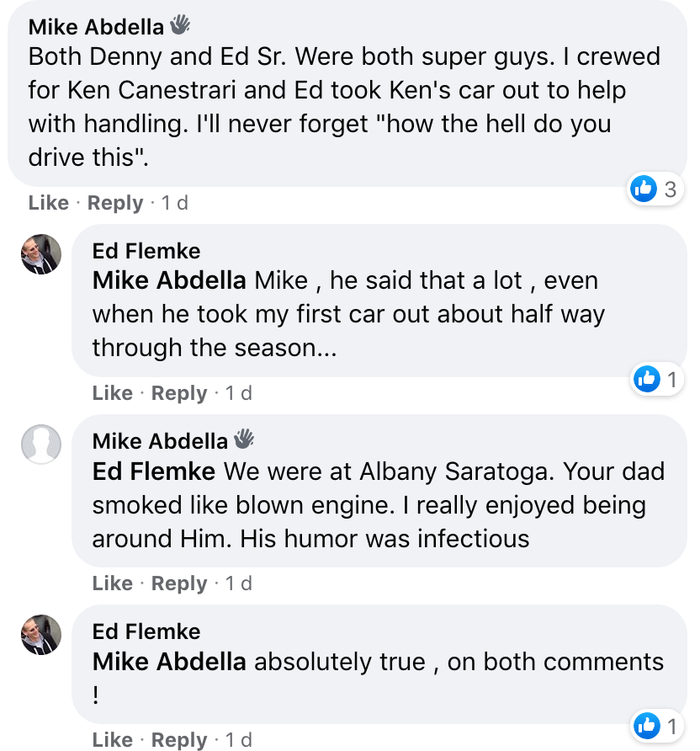The image size is (700, 751).
Task: Click the tagged 'Ed Flemke' mention in Mike's reply
Action: click(x=154, y=471)
